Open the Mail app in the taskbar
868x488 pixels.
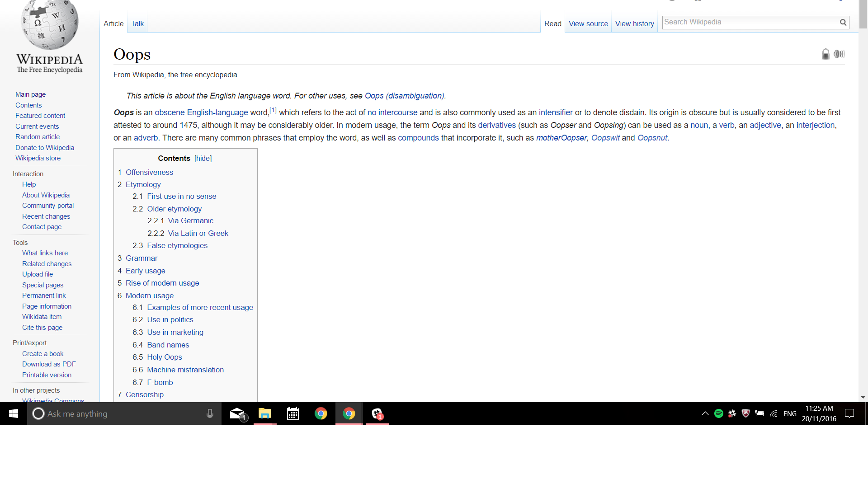point(237,413)
